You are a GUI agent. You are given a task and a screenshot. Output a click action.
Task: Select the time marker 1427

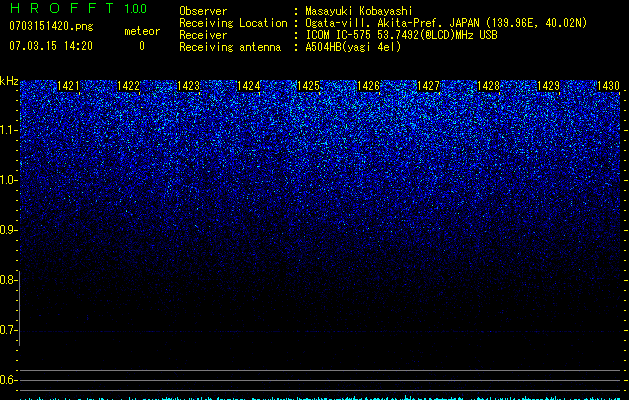pyautogui.click(x=428, y=86)
